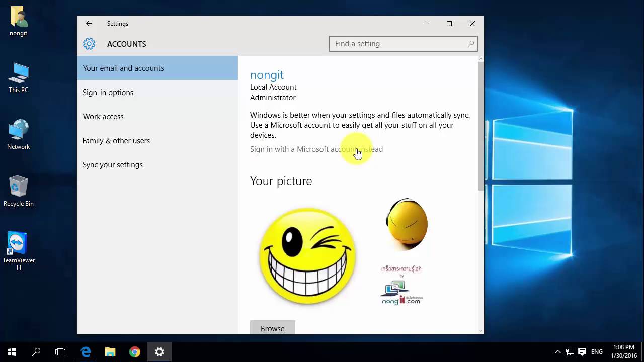
Task: Click the nongit account name text
Action: tap(267, 75)
